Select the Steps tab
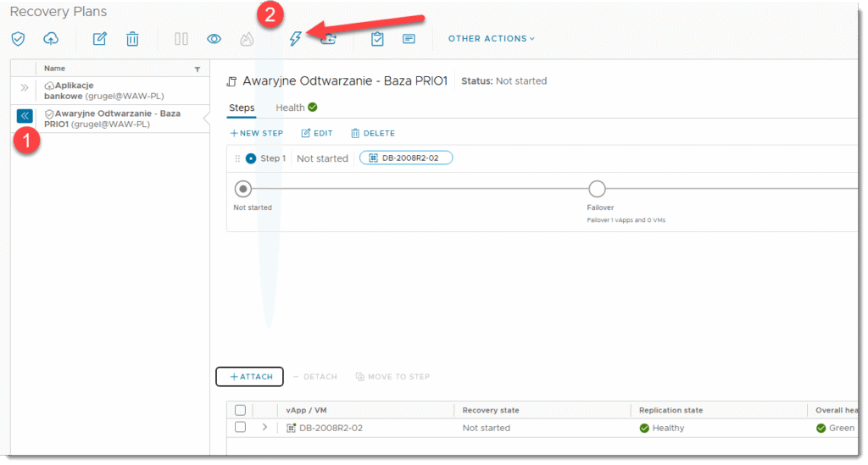 pos(242,108)
